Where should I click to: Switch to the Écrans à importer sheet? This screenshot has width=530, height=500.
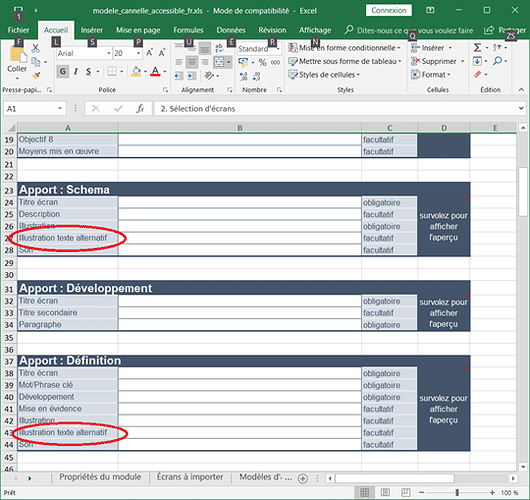[190, 477]
